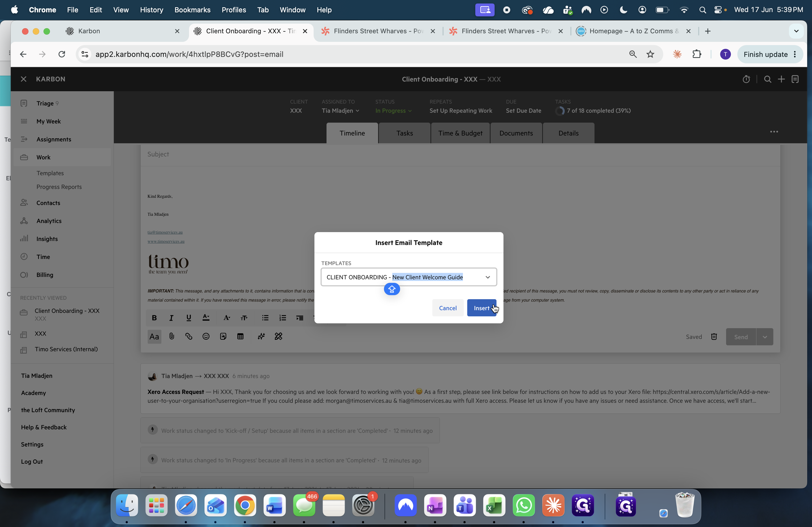Expand the Chrome tab search dropdown
Viewport: 812px width, 527px height.
(x=796, y=31)
